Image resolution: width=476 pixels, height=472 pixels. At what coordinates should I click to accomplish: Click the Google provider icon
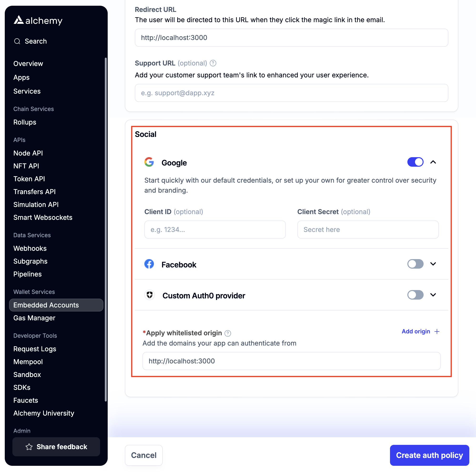[x=150, y=162]
